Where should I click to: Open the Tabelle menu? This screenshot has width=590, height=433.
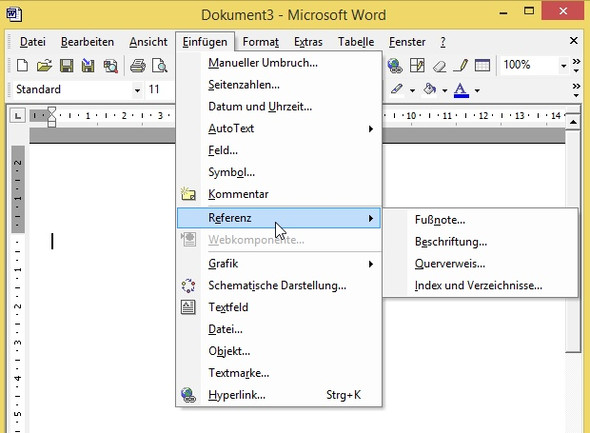pyautogui.click(x=356, y=42)
